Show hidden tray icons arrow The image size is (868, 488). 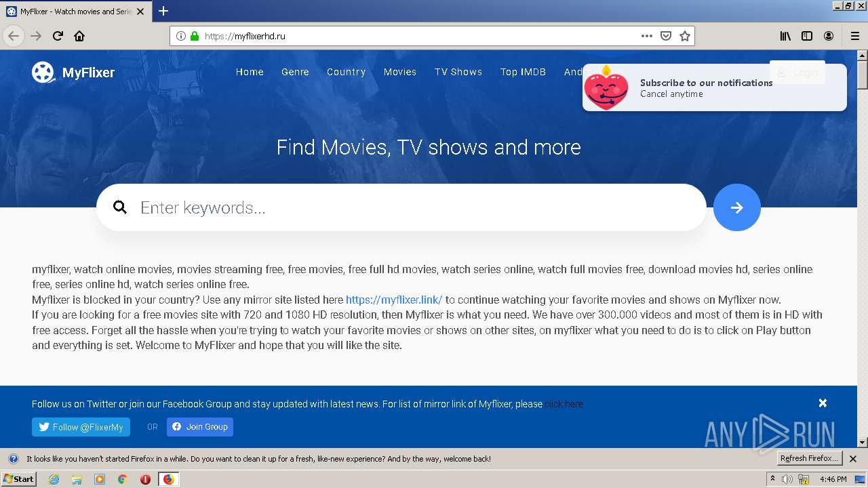coord(772,479)
